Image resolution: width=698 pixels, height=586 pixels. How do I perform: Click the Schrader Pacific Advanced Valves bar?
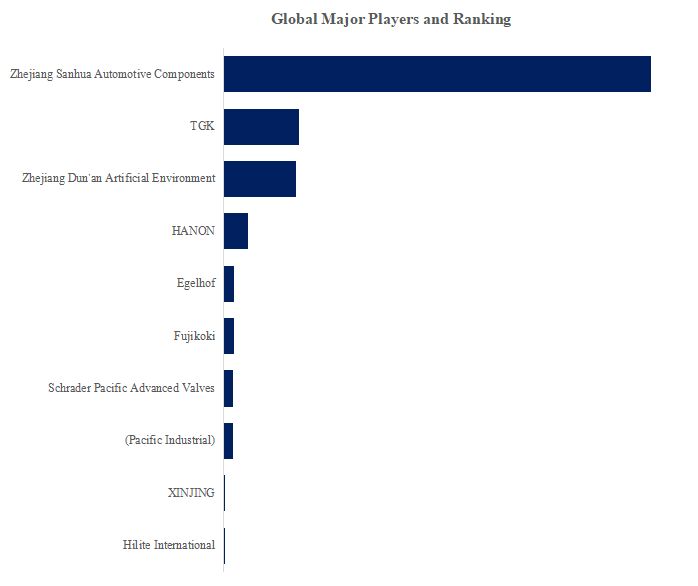pos(228,388)
